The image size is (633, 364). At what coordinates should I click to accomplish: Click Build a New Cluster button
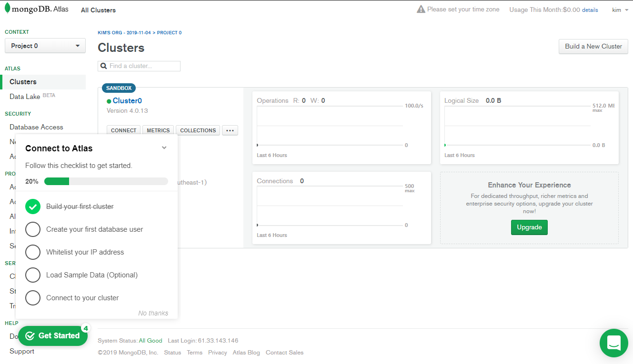coord(593,46)
